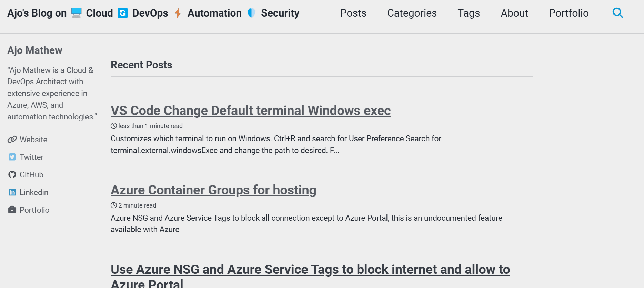Image resolution: width=644 pixels, height=288 pixels.
Task: Click the GitHub octocat icon
Action: 12,175
